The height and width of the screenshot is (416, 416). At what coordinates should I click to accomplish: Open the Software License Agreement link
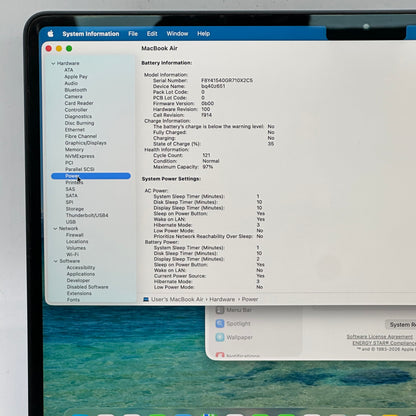point(380,337)
